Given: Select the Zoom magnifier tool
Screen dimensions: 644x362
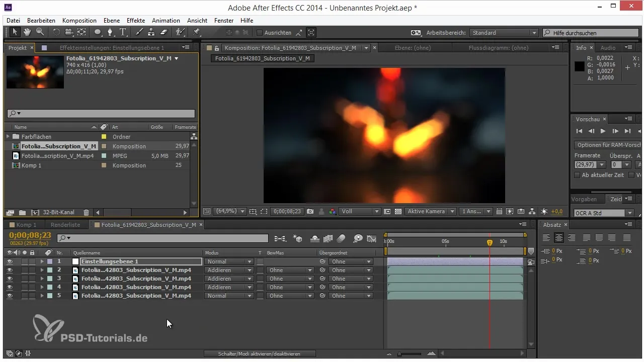Looking at the screenshot, I should [39, 32].
